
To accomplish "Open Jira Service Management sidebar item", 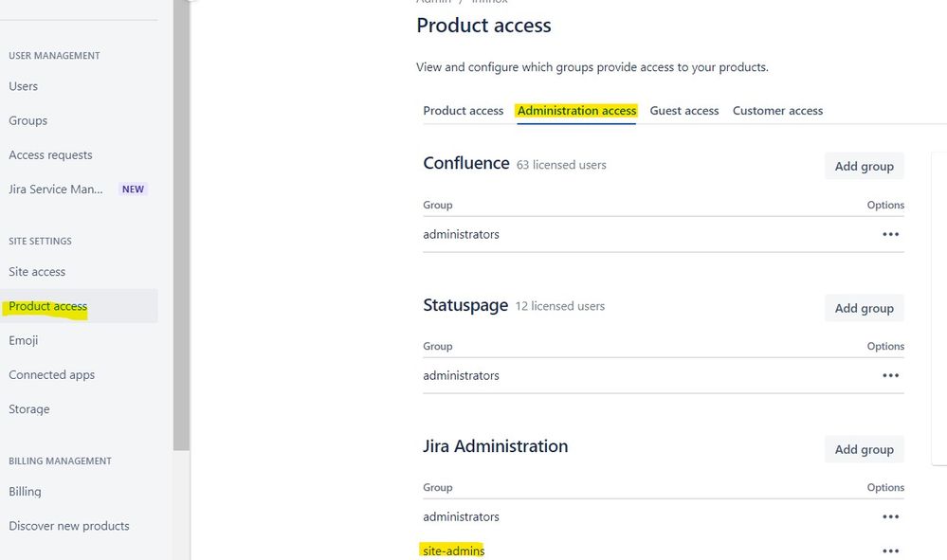I will [57, 189].
